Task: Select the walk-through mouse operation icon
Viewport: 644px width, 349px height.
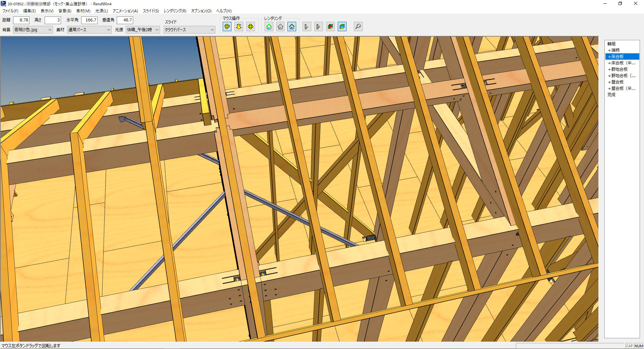Action: (x=239, y=26)
